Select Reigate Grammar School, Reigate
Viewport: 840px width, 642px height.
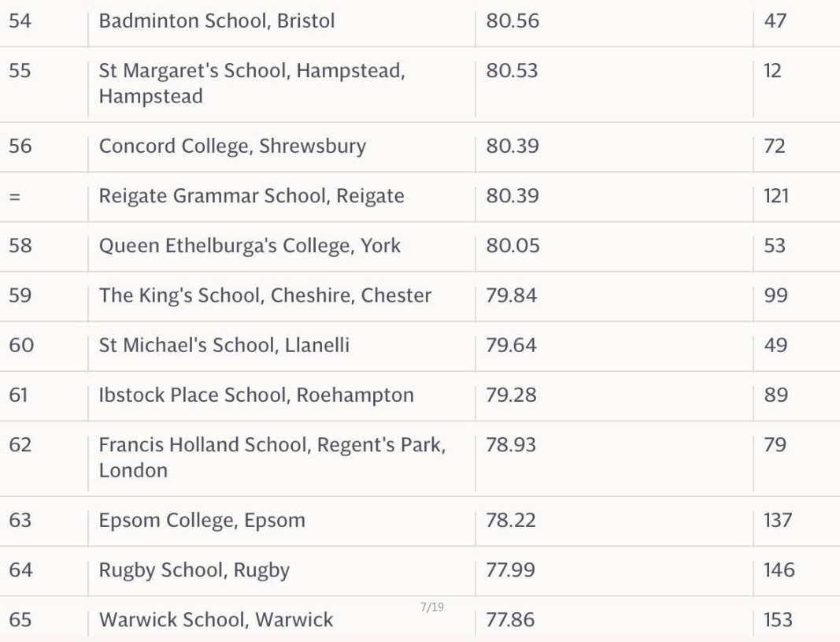click(x=251, y=196)
